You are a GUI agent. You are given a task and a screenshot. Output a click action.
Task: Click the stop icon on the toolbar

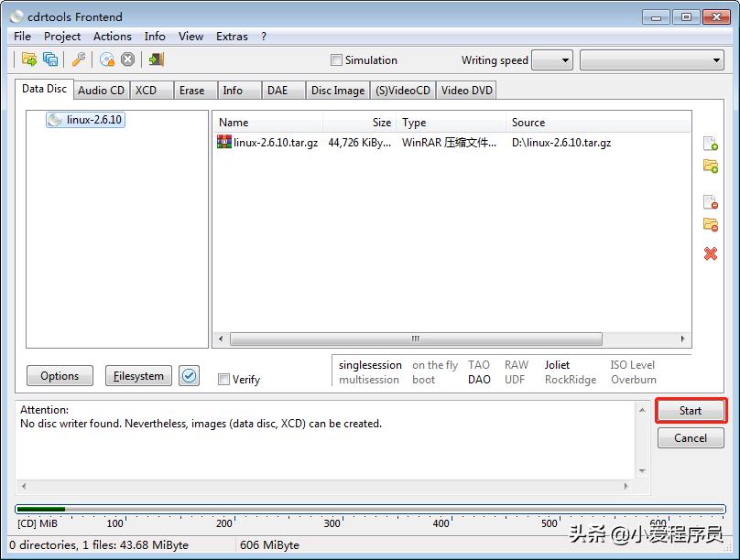[129, 59]
